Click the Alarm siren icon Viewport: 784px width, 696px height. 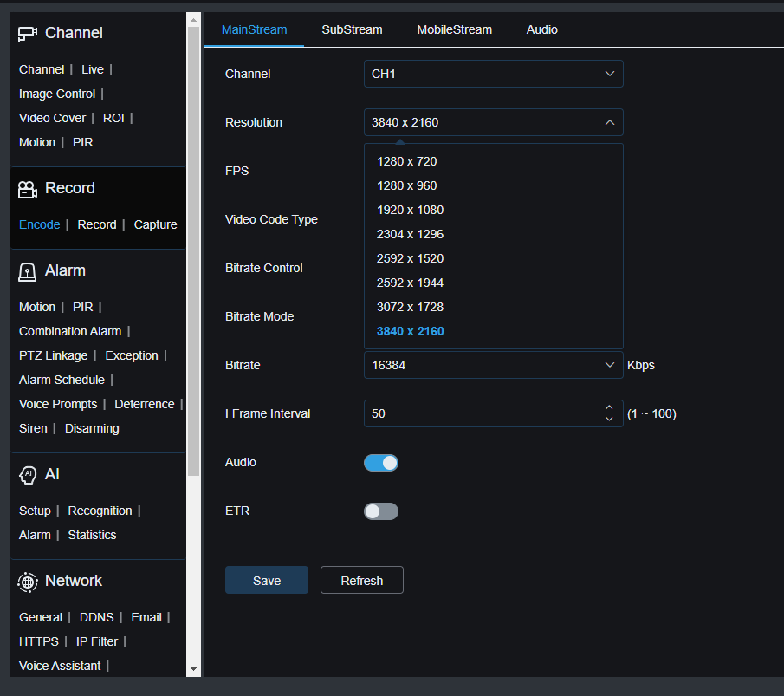coord(28,271)
